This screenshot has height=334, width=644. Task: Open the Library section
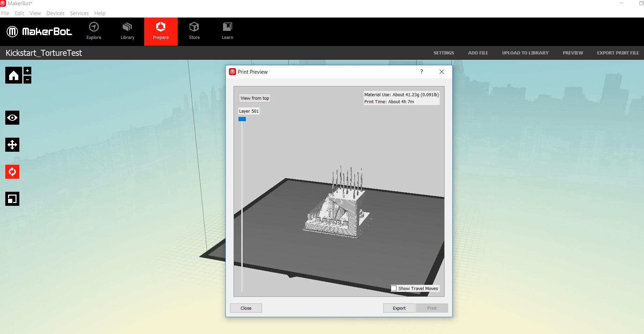click(x=127, y=31)
